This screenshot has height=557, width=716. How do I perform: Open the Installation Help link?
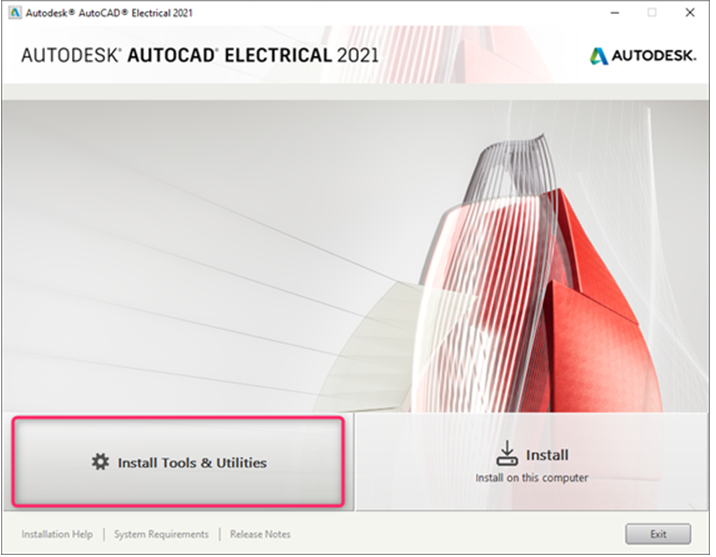(57, 534)
